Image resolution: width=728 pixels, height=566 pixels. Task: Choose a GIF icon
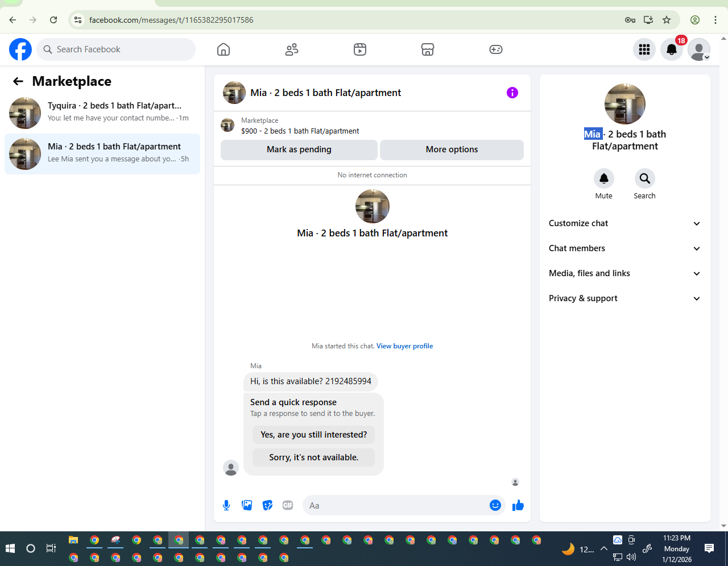click(288, 505)
